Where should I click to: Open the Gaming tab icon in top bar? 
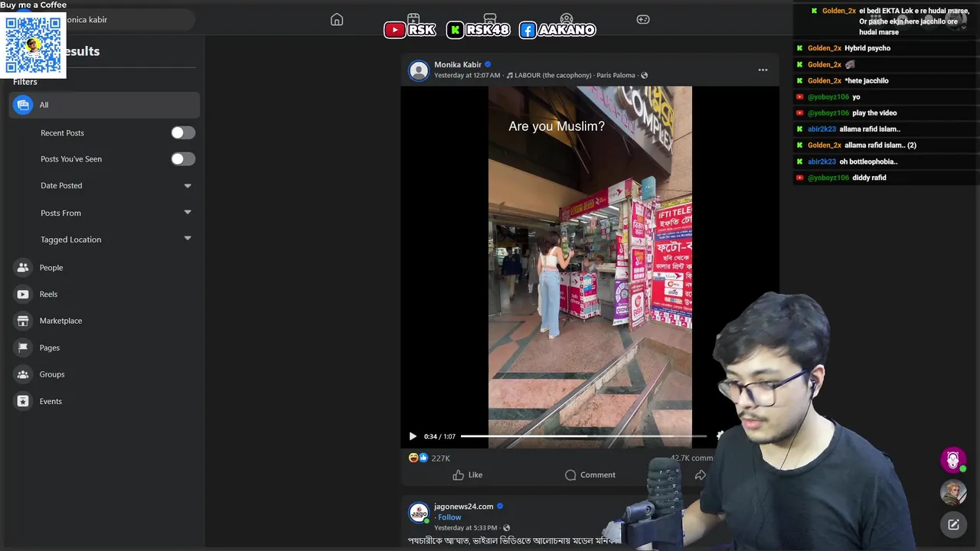click(643, 20)
